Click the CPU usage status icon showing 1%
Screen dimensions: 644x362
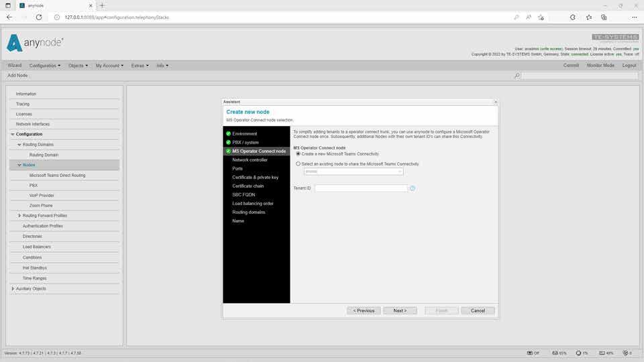pyautogui.click(x=582, y=353)
